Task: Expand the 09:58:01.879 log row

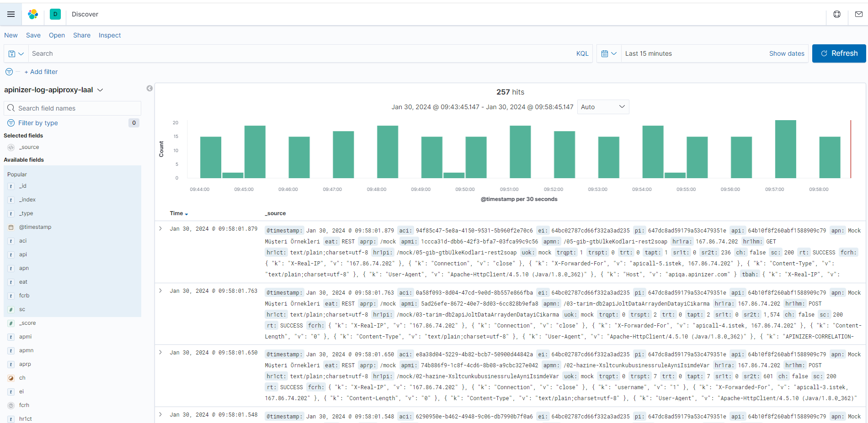Action: click(160, 228)
